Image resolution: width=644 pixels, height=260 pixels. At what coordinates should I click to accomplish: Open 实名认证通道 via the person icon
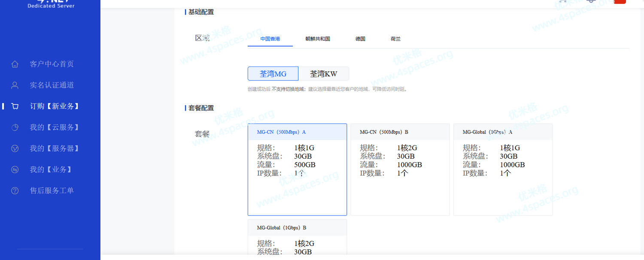tap(15, 85)
